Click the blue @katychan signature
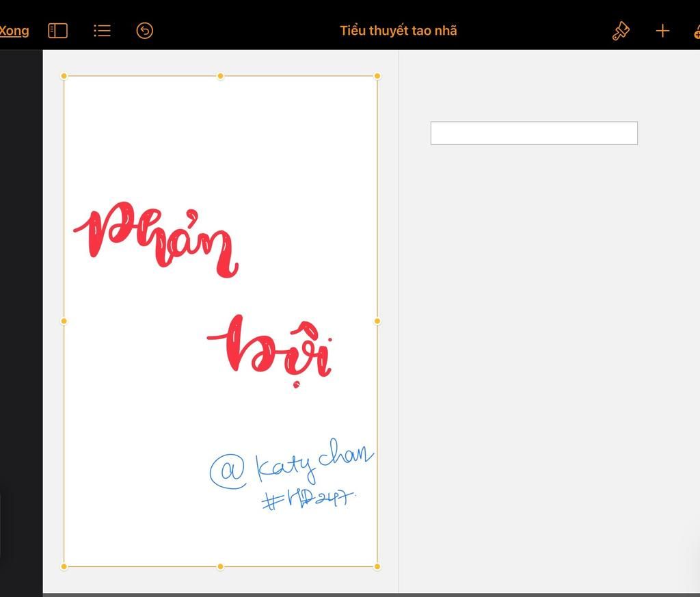Viewport: 700px width, 597px height. coord(291,463)
